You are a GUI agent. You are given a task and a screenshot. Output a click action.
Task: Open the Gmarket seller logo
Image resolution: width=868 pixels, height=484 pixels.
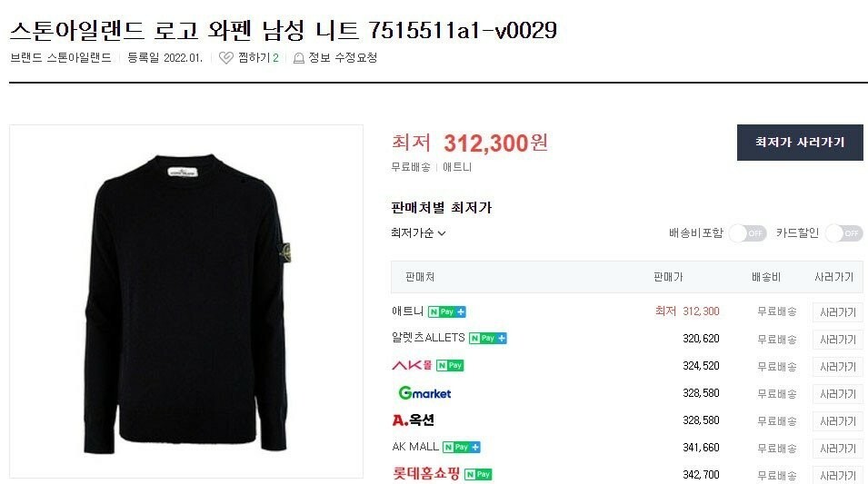point(424,392)
